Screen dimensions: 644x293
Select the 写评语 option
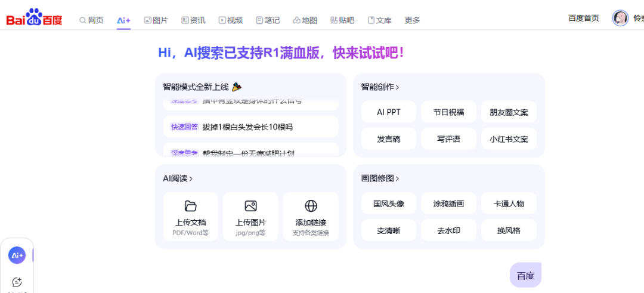pyautogui.click(x=448, y=139)
